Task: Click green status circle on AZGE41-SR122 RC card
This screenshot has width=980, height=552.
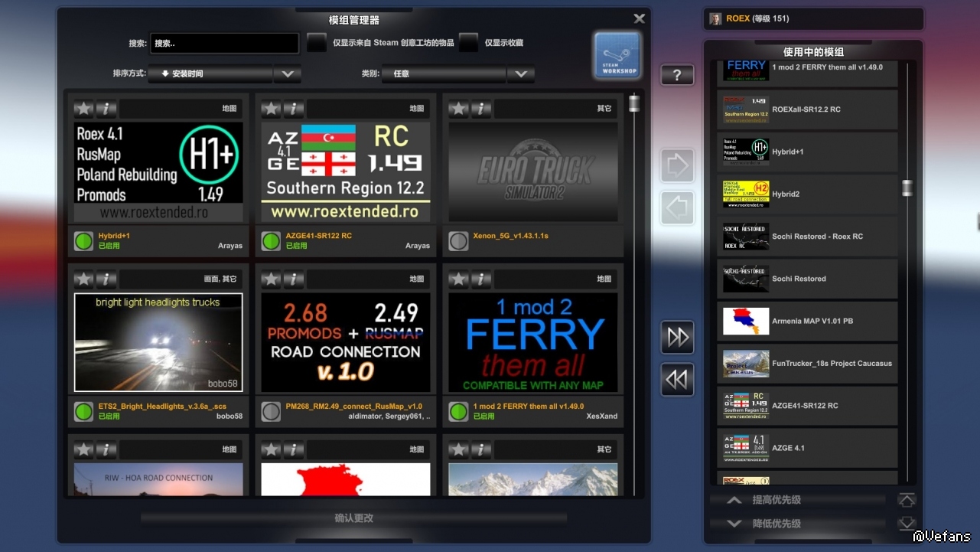Action: (271, 241)
